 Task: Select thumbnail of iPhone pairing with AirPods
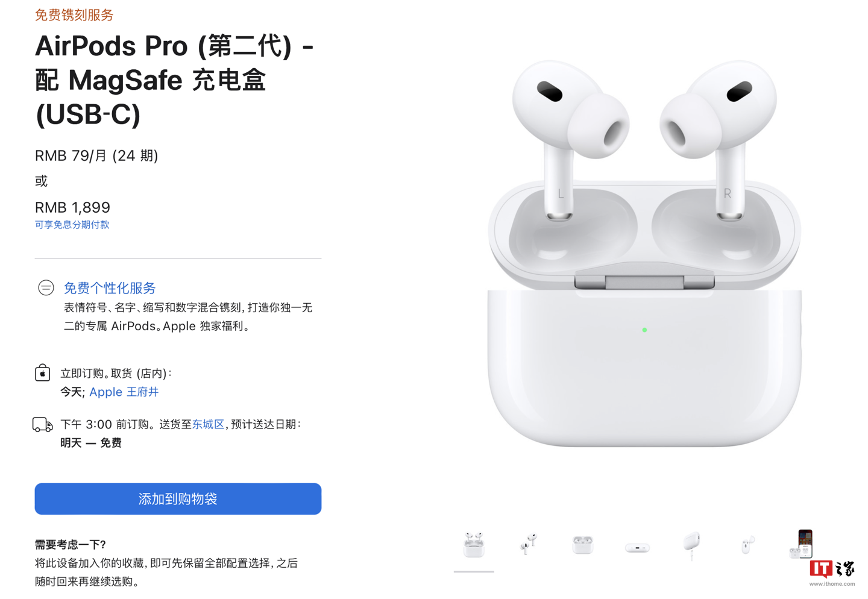coord(801,544)
